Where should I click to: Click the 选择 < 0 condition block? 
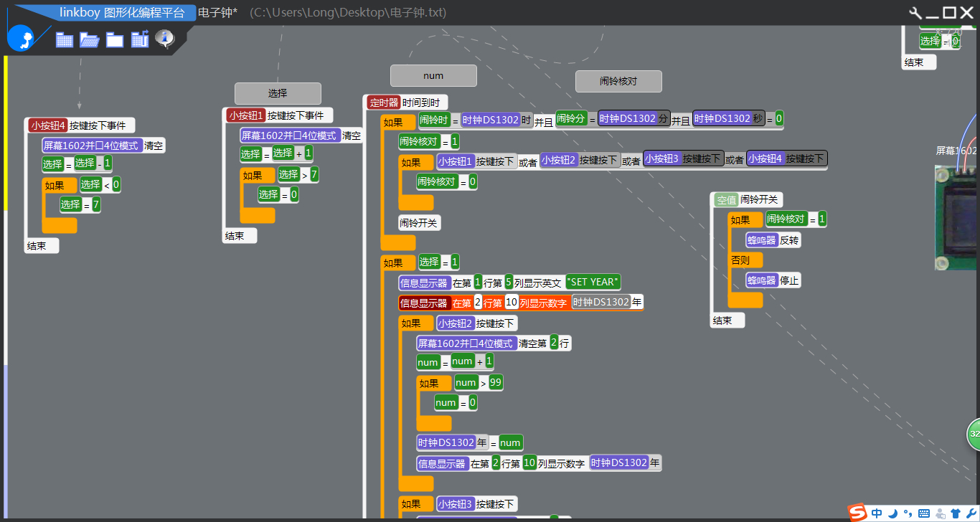tap(100, 184)
